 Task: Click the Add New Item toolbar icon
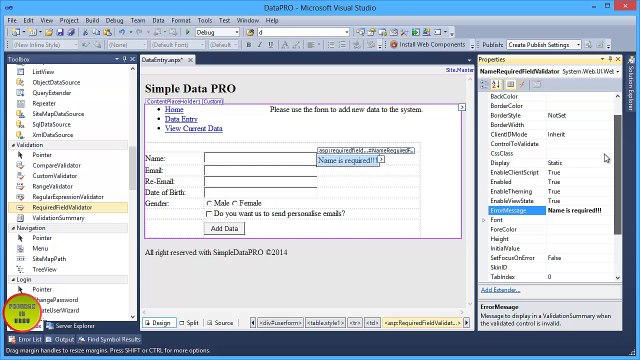33,32
